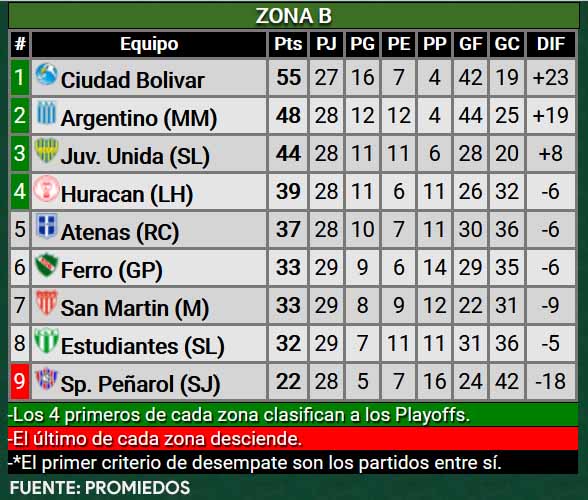
Task: Click the Atenas (RC) blue crest
Action: (46, 226)
